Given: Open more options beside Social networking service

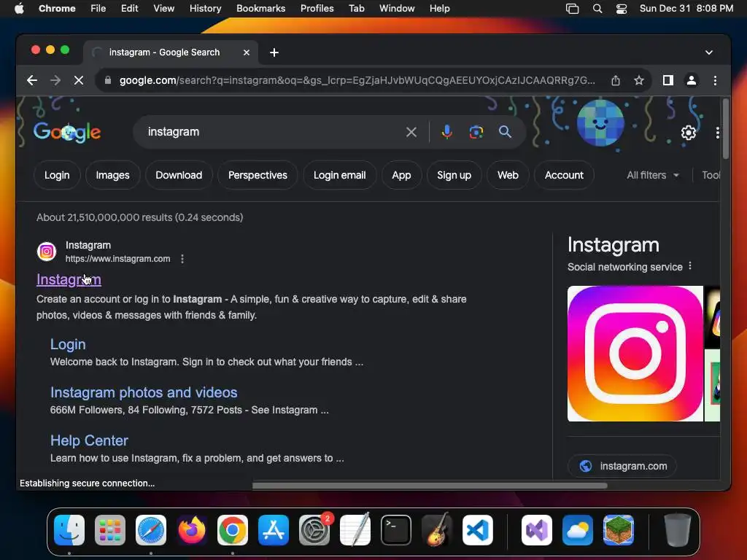Looking at the screenshot, I should tap(690, 266).
